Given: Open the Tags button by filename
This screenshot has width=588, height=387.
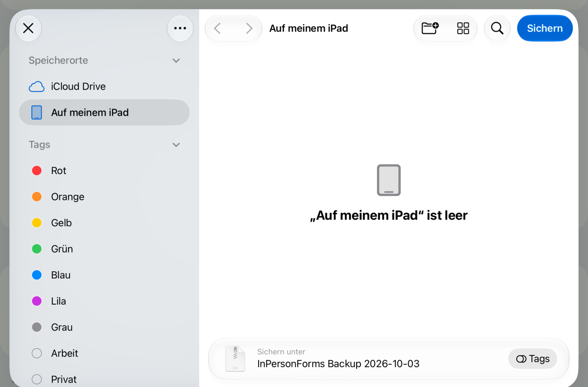Looking at the screenshot, I should pyautogui.click(x=532, y=359).
